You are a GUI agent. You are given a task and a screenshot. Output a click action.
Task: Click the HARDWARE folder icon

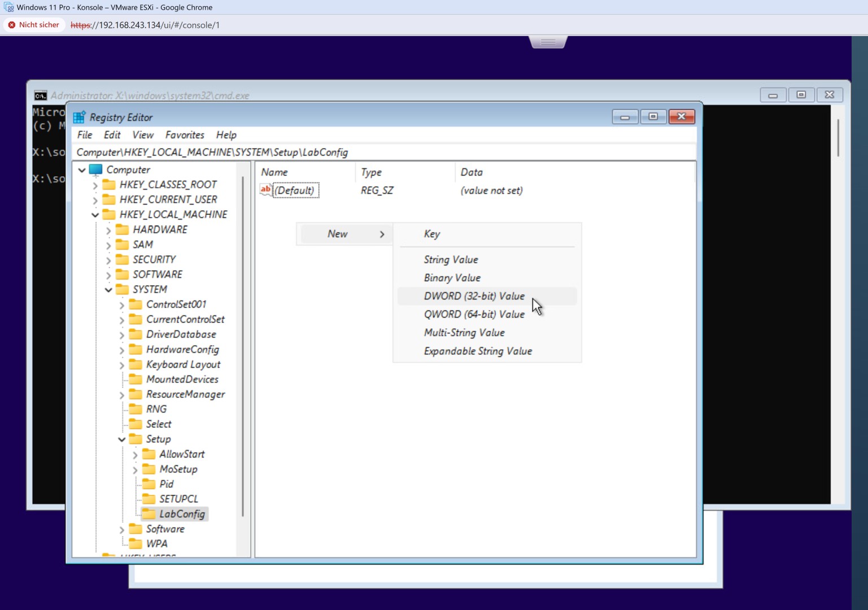[x=122, y=229]
